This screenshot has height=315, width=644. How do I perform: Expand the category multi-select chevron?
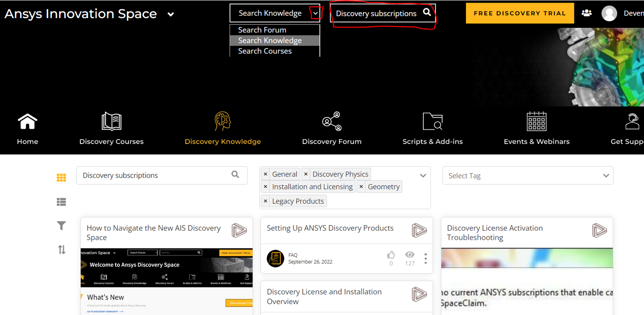tap(423, 176)
